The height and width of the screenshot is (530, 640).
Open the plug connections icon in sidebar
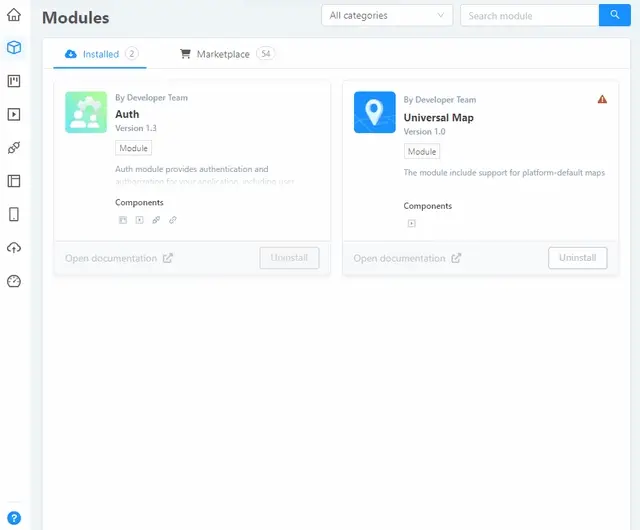tap(14, 148)
